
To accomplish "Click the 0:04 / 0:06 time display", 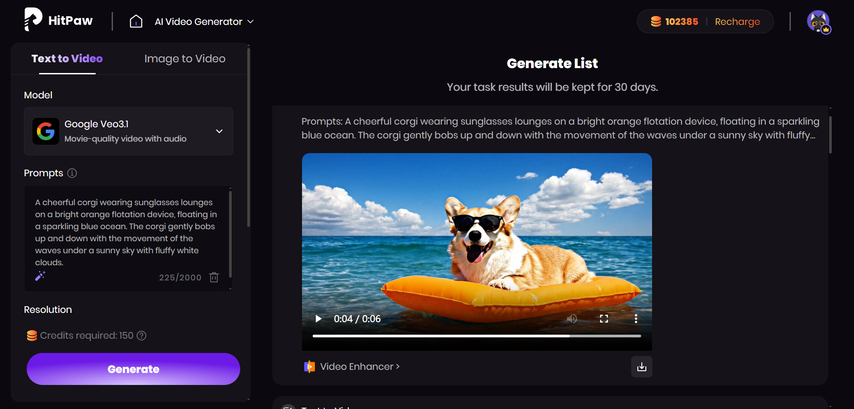I will 357,319.
